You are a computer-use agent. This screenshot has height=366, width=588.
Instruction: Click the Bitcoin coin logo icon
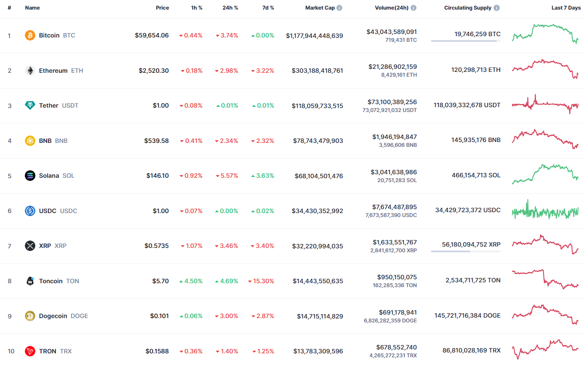coord(30,35)
